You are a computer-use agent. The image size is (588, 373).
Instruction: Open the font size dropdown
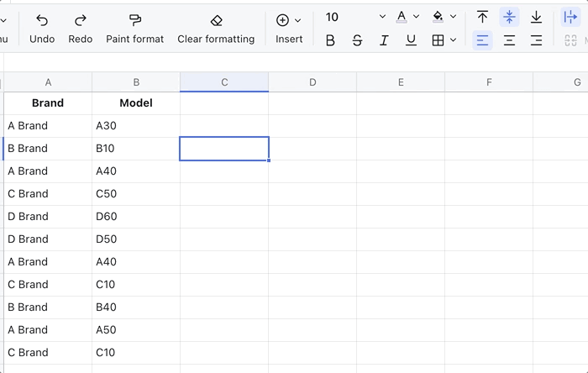tap(382, 17)
